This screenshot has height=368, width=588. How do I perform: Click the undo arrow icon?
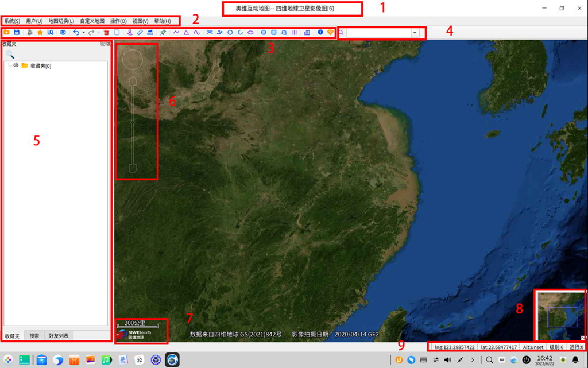coord(76,33)
